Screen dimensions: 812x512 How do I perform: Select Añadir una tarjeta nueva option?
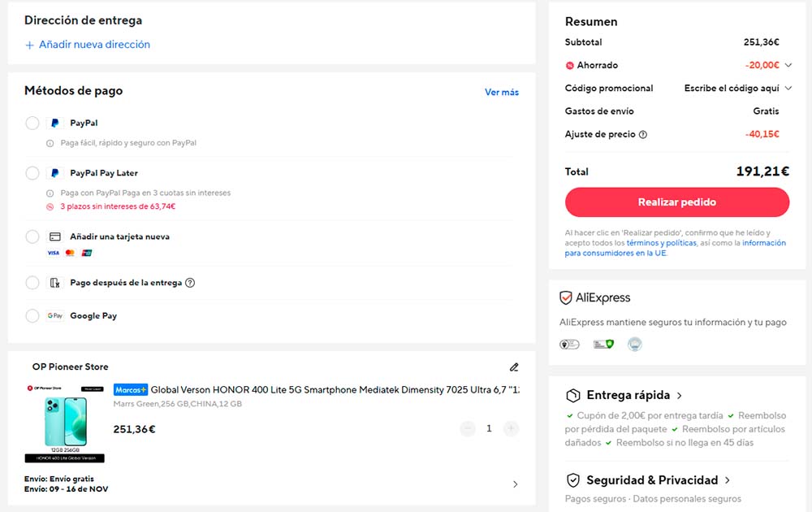coord(32,237)
